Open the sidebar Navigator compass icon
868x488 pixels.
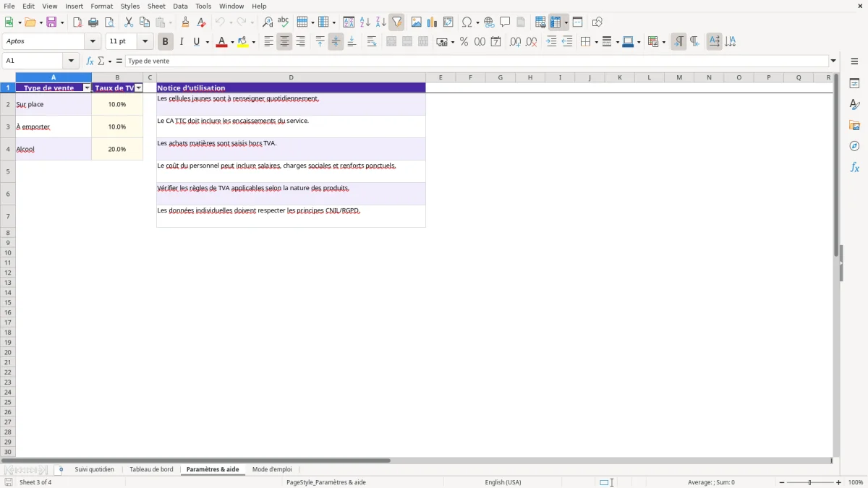[854, 146]
